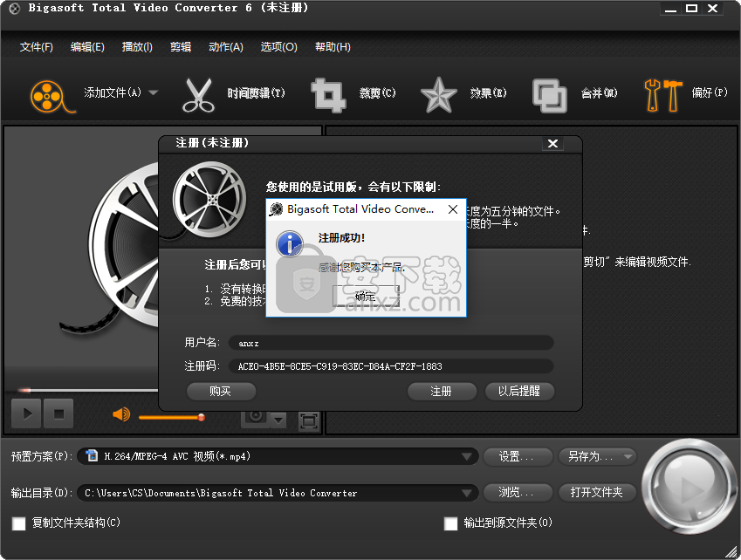Viewport: 741px width, 560px height.
Task: Expand the Add File dropdown arrow
Action: (153, 92)
